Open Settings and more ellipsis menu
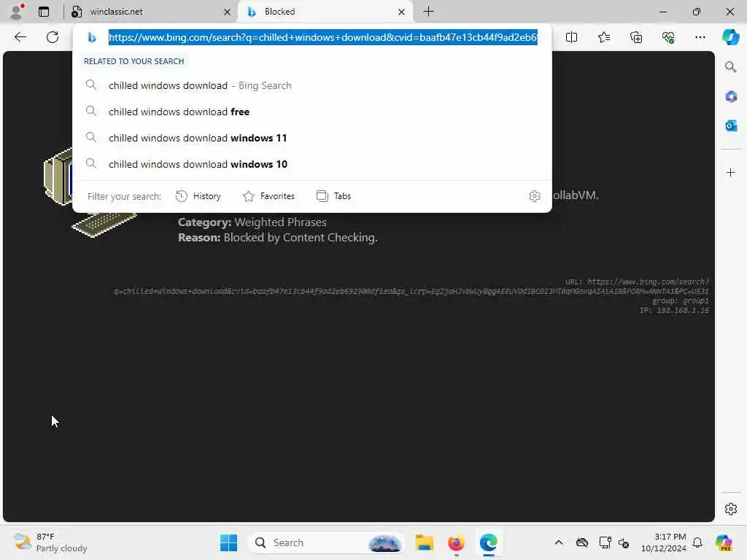Image resolution: width=747 pixels, height=560 pixels. [x=700, y=37]
